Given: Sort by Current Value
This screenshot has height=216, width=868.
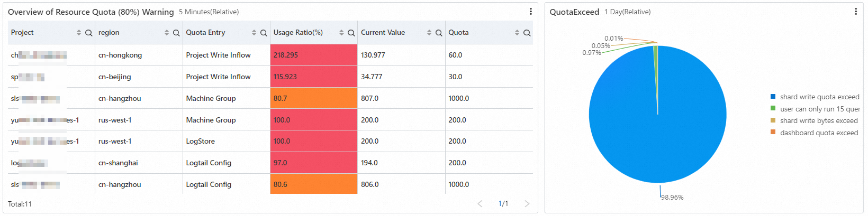Looking at the screenshot, I should click(x=429, y=33).
